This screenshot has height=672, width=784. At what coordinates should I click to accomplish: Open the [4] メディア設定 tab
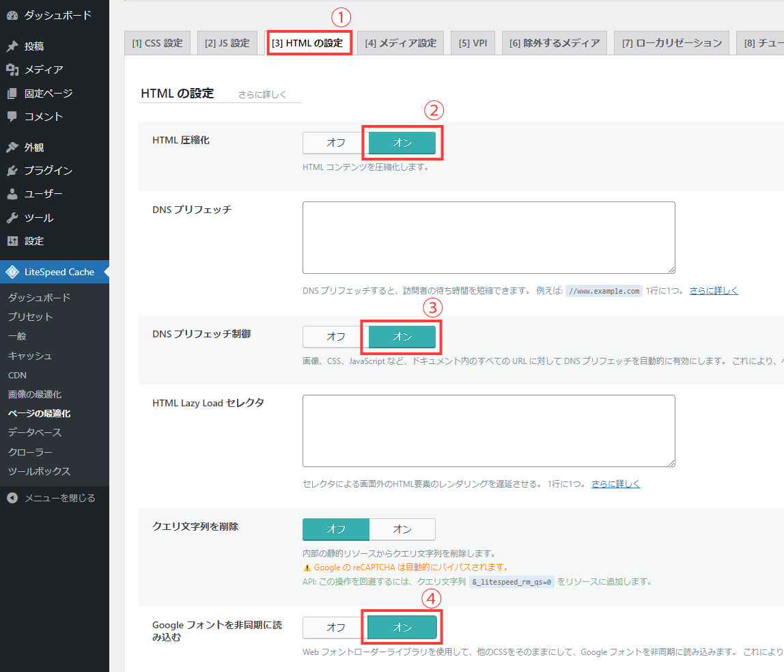coord(400,43)
